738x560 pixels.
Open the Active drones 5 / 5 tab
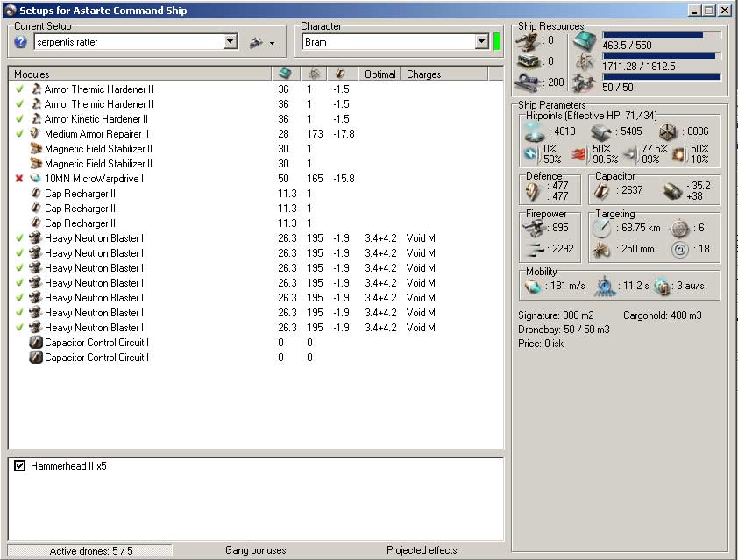(x=90, y=550)
